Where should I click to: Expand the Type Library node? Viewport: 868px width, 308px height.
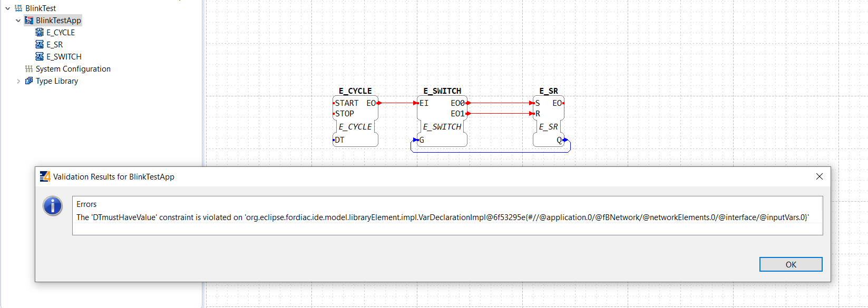coord(18,81)
